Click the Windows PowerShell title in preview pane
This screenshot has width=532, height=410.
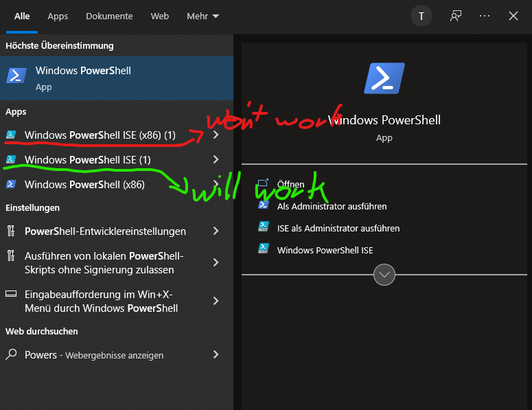(x=384, y=119)
